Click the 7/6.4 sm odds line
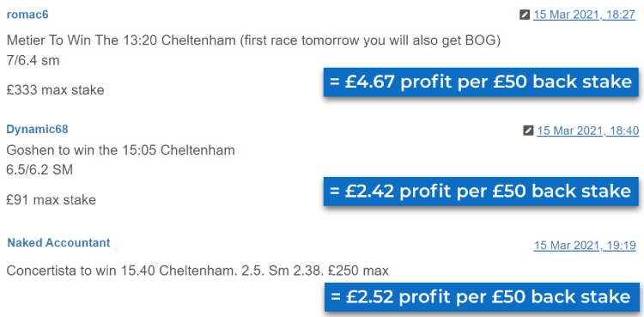 click(33, 61)
